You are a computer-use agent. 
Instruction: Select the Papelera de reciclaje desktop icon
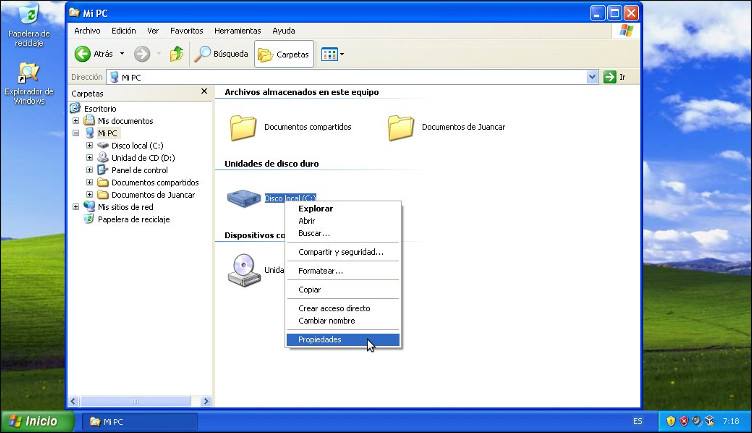(29, 16)
